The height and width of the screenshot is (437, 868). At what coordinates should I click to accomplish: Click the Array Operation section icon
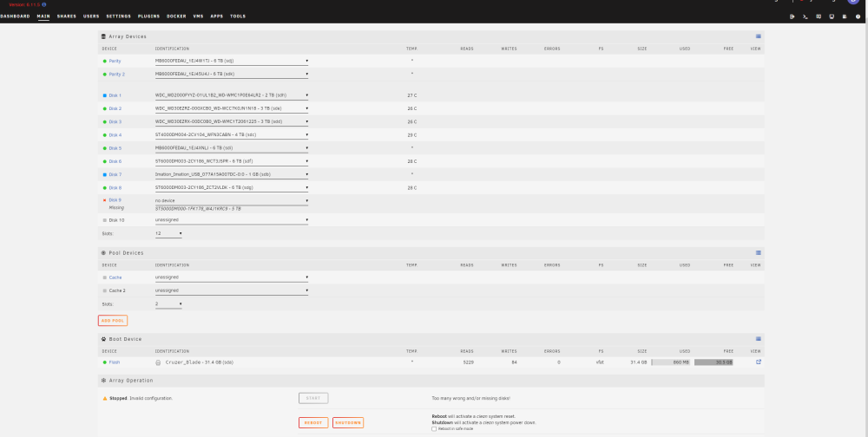coord(103,381)
